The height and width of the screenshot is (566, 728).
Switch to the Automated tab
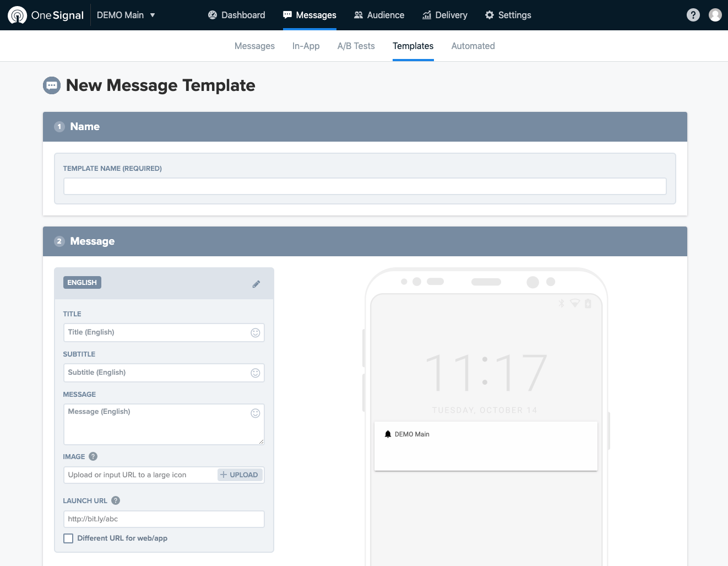pos(473,46)
